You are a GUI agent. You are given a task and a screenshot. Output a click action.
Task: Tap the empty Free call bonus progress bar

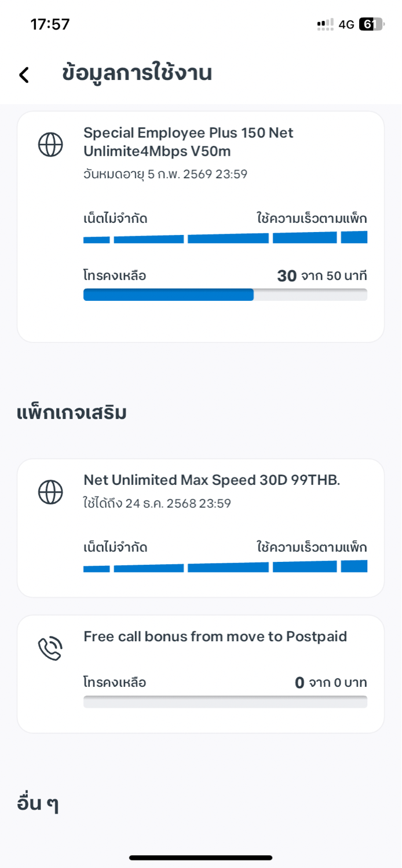(x=225, y=702)
